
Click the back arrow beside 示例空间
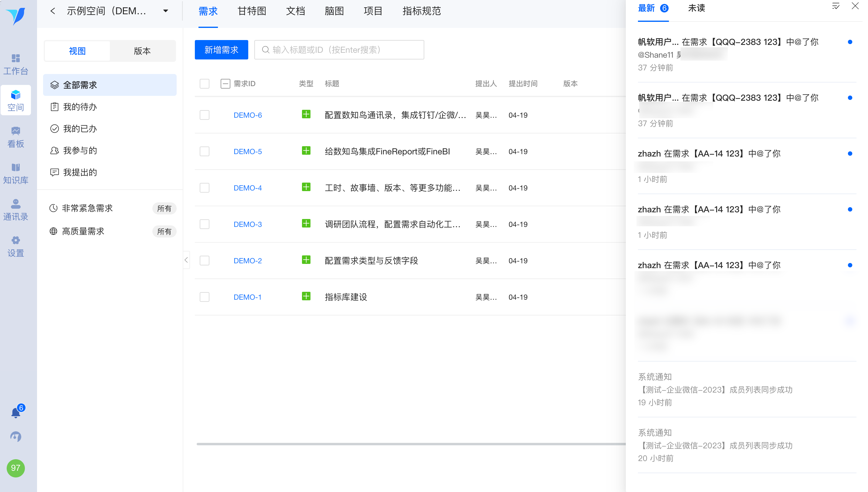click(53, 11)
